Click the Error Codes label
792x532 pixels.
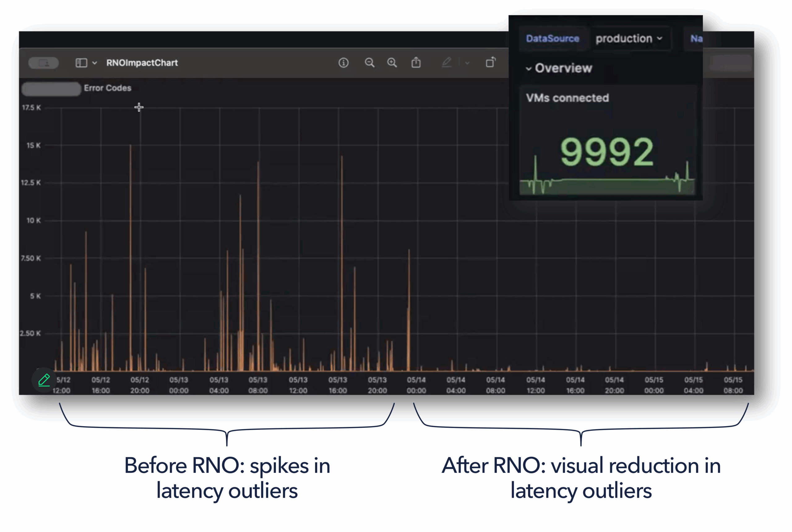[x=108, y=88]
